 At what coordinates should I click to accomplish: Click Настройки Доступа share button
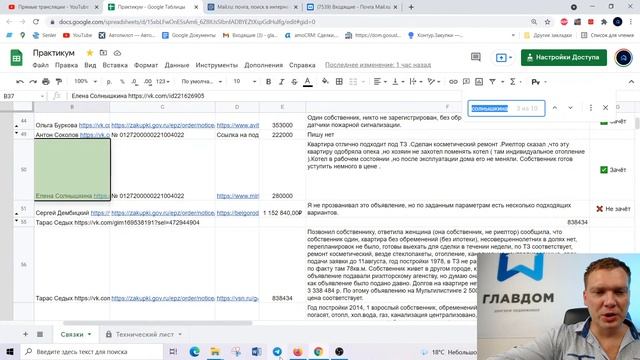coord(564,58)
